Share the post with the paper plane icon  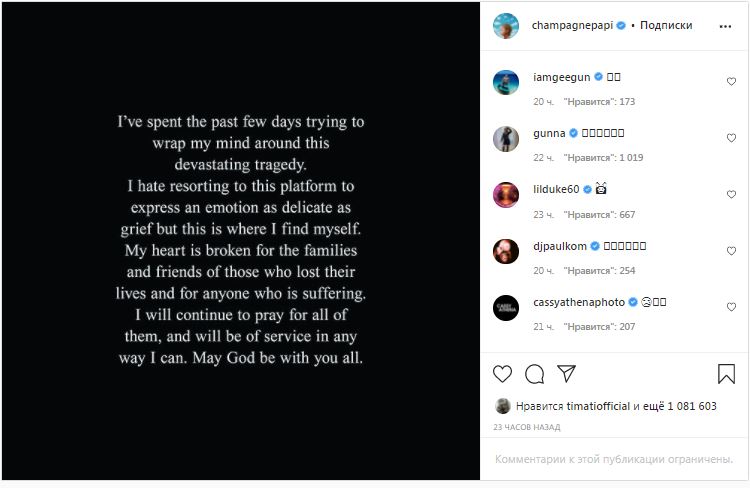tap(566, 374)
